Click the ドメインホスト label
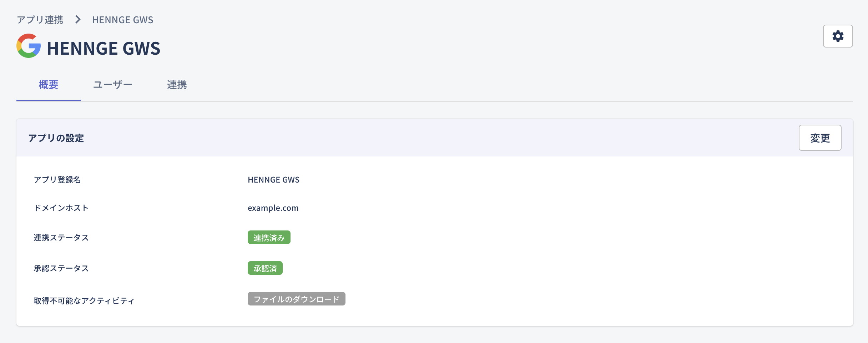 coord(61,208)
